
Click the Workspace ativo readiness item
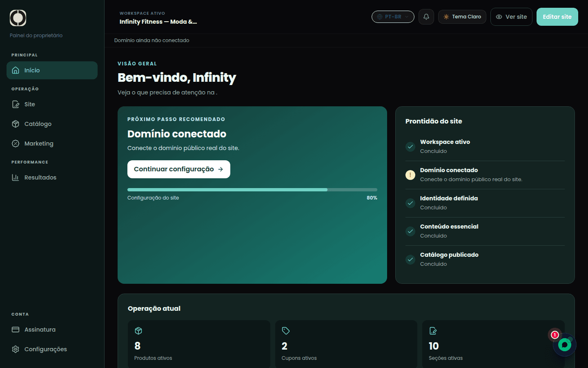click(x=485, y=147)
